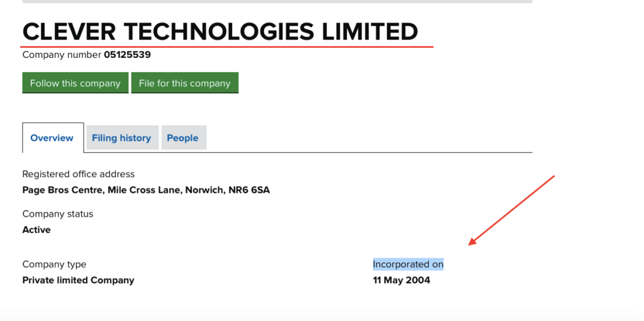
Task: Click the Registered office address label
Action: click(79, 174)
